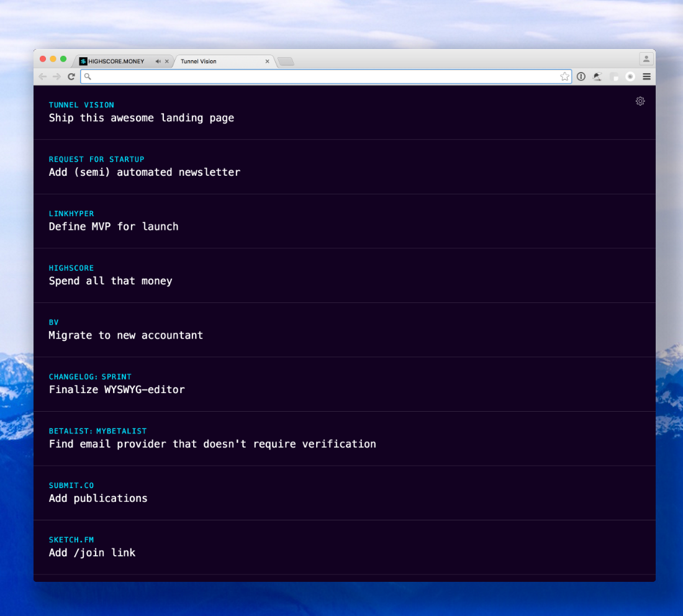Screen dimensions: 683x616
Task: Select task 'Add /join link'
Action: [92, 553]
